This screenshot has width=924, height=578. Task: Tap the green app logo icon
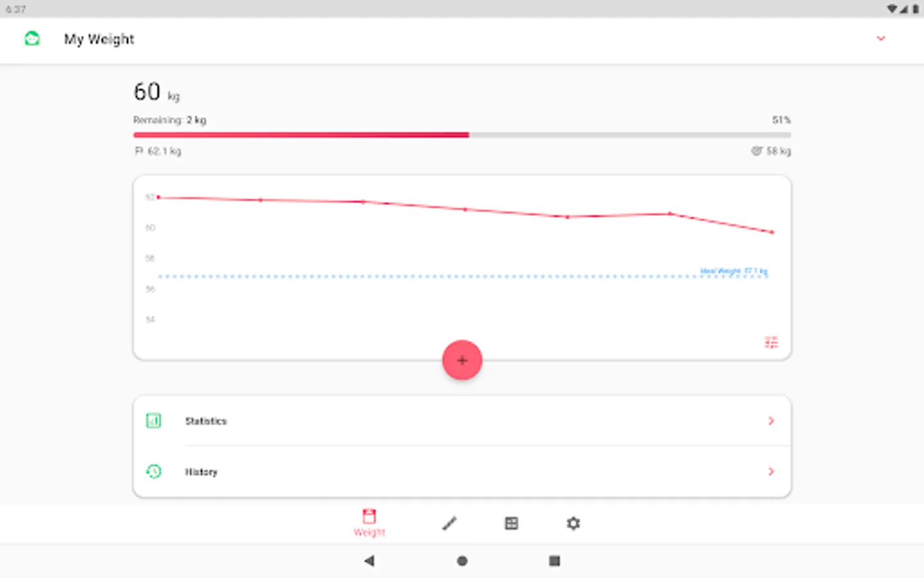coord(32,39)
